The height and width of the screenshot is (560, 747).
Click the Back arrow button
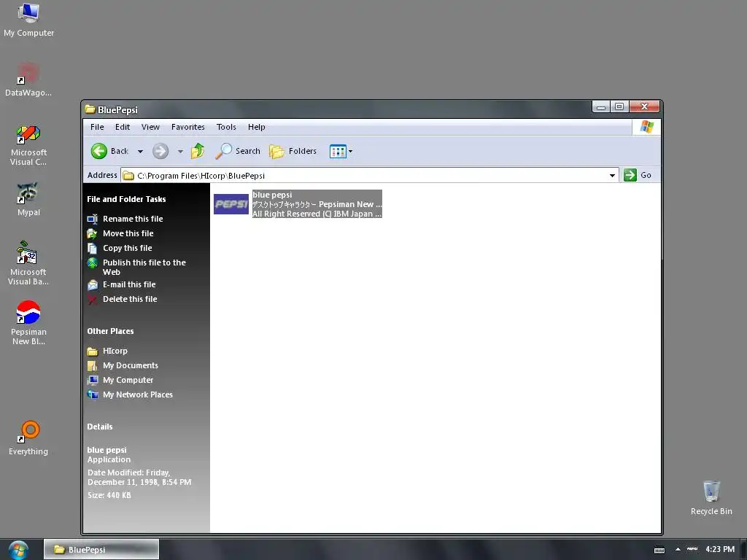[109, 151]
